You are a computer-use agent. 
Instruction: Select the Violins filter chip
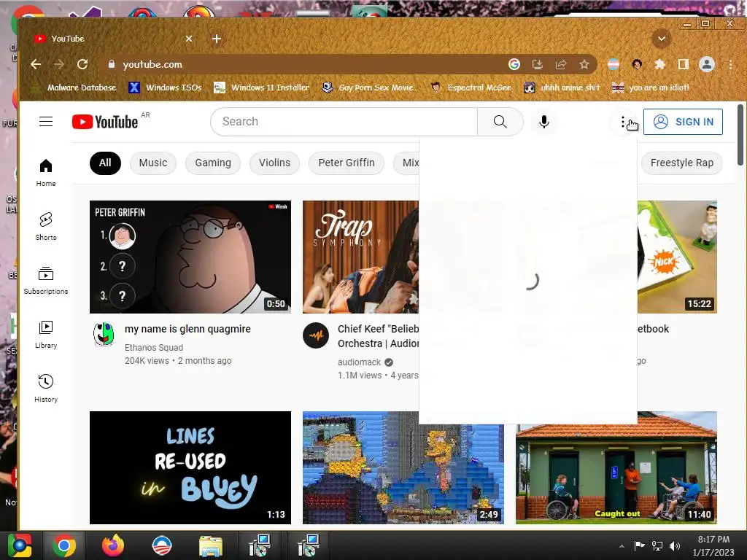click(274, 163)
